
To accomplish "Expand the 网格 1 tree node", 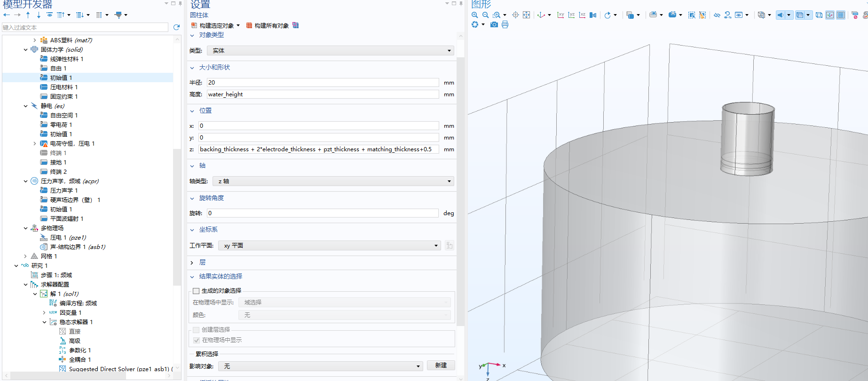I will click(x=25, y=256).
